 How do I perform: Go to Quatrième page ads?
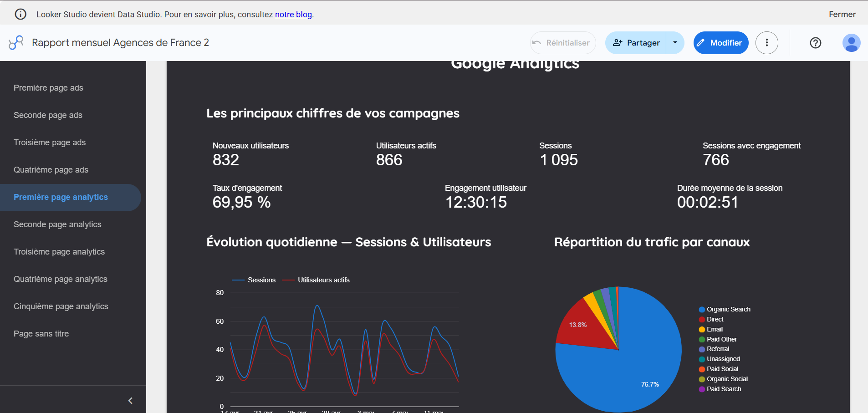pyautogui.click(x=51, y=170)
